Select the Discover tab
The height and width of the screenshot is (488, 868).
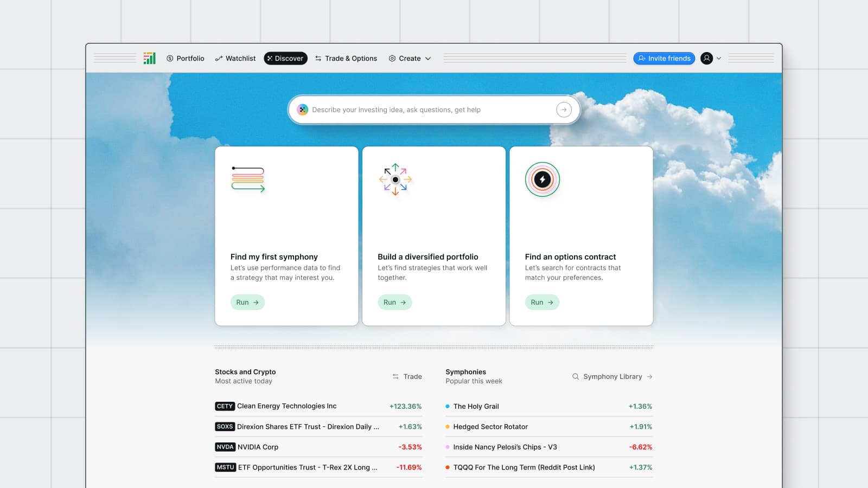pos(285,59)
